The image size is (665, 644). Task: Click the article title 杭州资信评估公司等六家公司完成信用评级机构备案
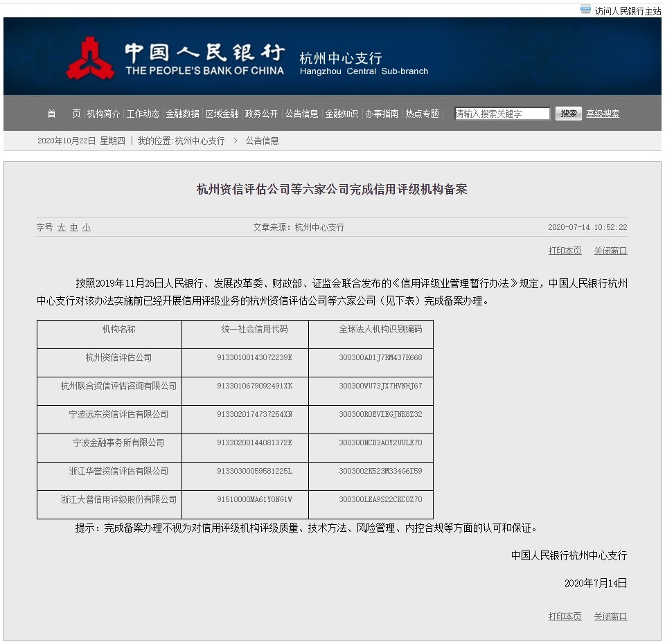coord(332,189)
